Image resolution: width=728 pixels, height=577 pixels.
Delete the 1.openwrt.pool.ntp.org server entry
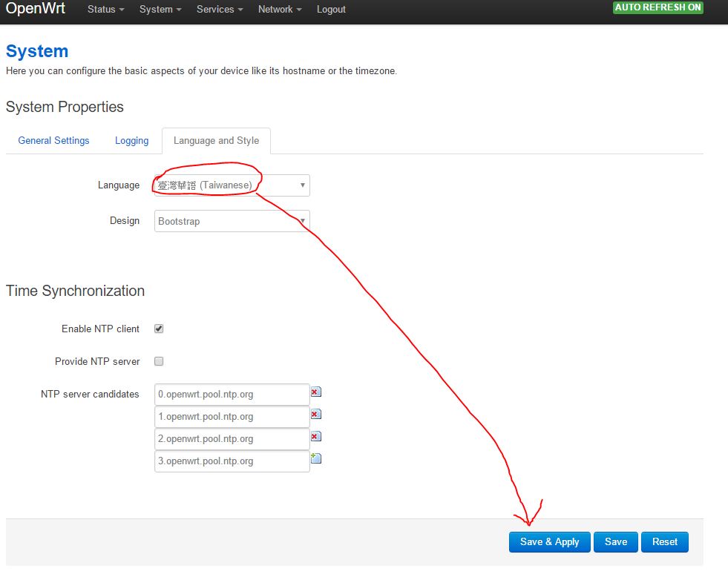point(315,414)
